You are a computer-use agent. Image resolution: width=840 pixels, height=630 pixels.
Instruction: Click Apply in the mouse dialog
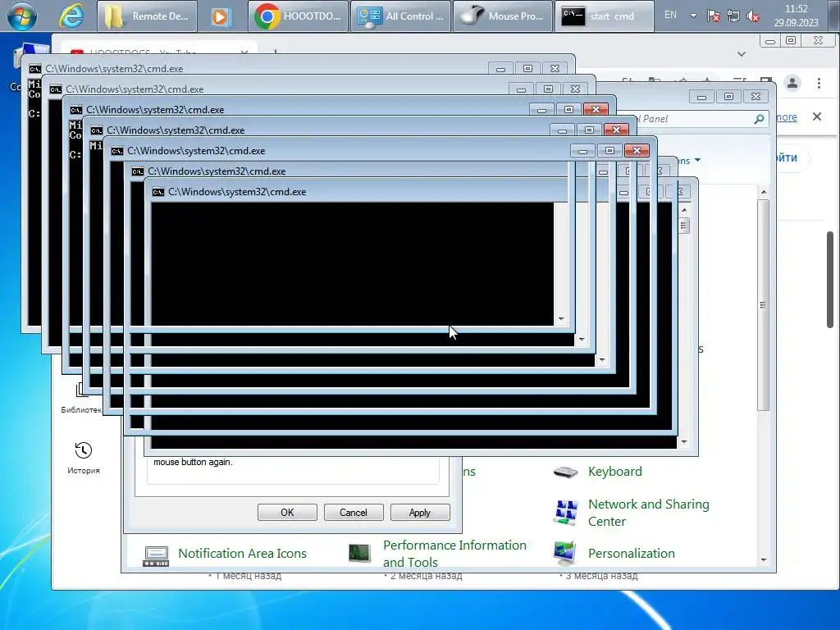click(x=420, y=512)
